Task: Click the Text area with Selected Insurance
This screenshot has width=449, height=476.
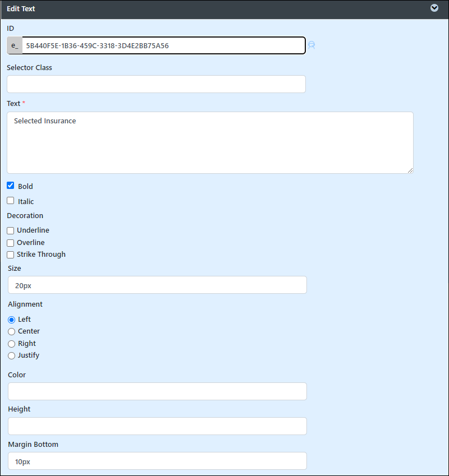Action: (210, 142)
